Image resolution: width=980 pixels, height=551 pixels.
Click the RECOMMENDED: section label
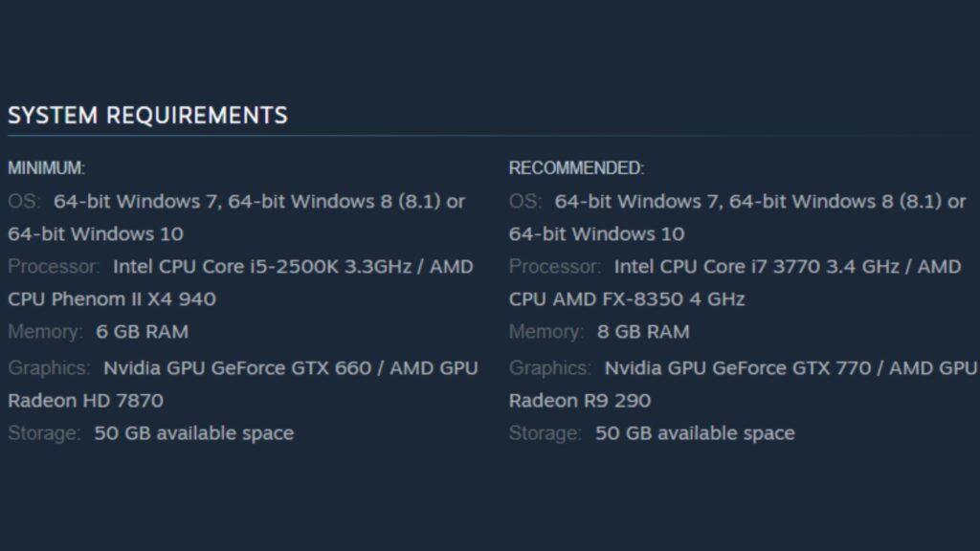tap(576, 168)
